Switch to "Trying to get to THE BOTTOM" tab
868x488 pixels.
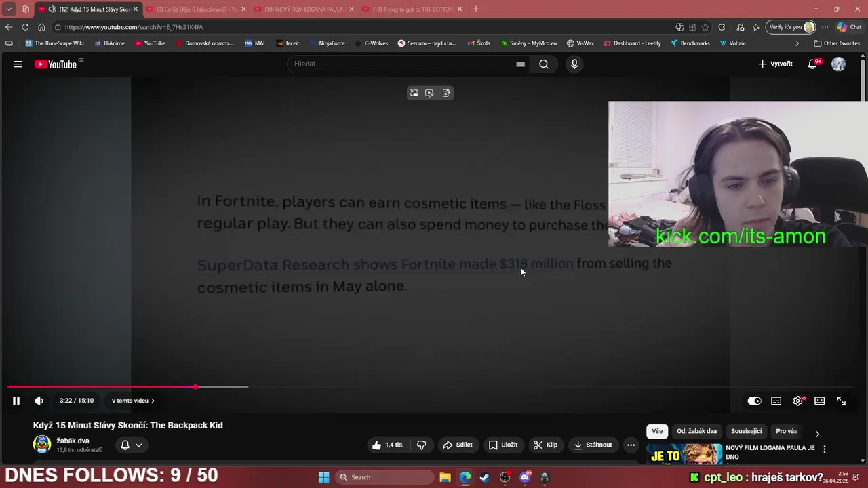coord(413,9)
